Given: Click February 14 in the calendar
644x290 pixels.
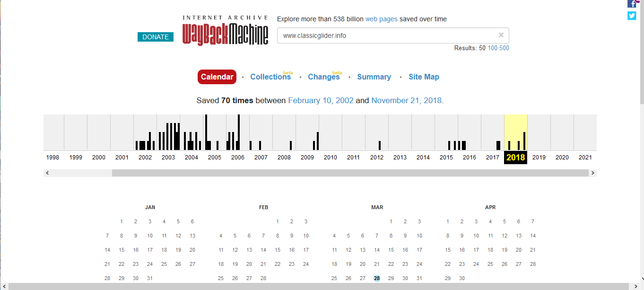Looking at the screenshot, I should click(263, 250).
